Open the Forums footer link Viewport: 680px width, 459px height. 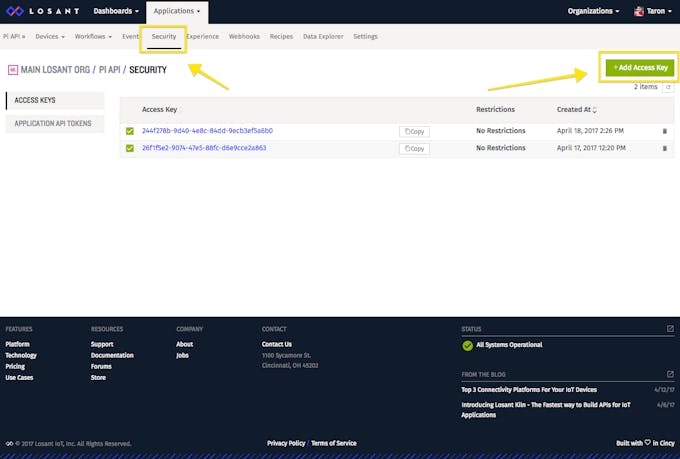[101, 367]
